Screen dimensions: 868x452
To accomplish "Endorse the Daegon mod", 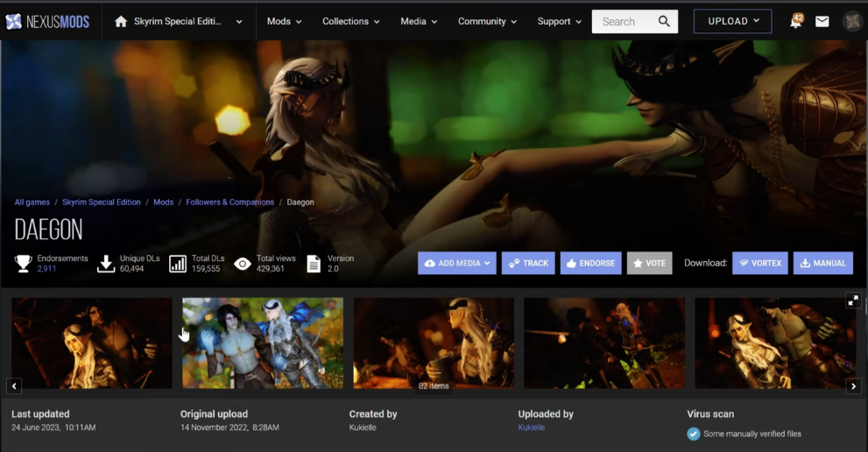I will coord(590,263).
